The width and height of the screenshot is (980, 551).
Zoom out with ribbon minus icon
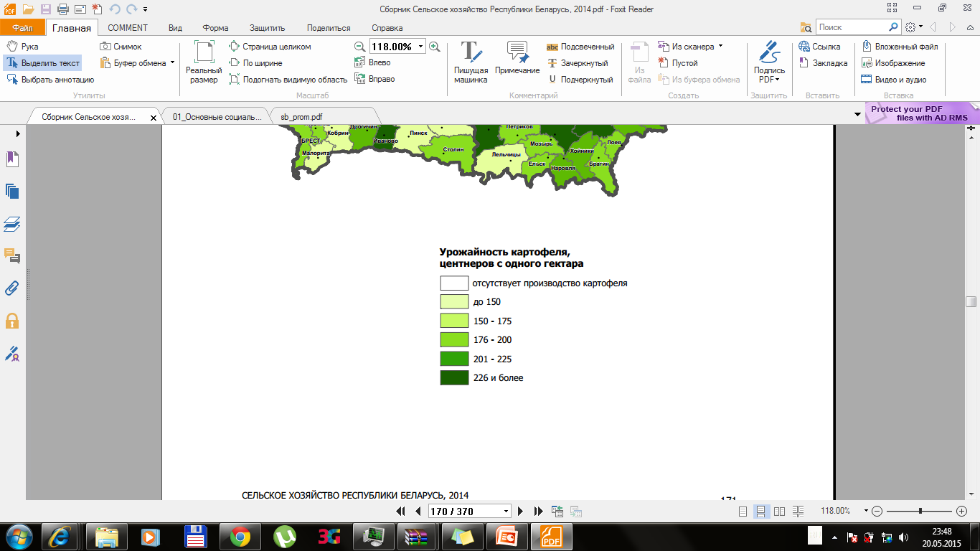360,47
